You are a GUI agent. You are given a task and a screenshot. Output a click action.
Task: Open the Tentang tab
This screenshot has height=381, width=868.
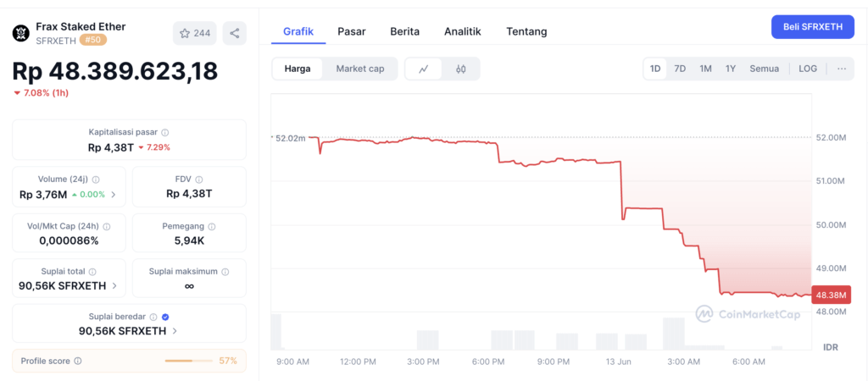click(526, 31)
